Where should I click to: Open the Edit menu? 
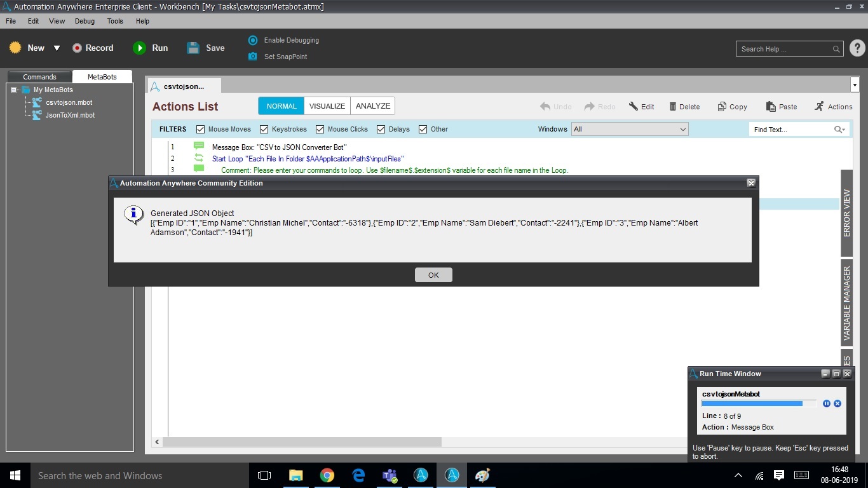(34, 21)
